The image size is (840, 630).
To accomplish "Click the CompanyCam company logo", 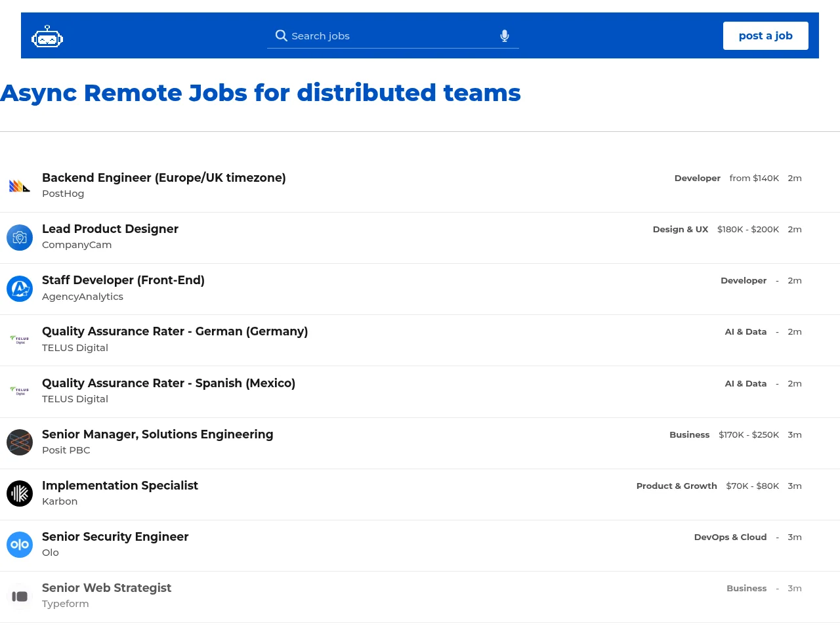I will (20, 238).
